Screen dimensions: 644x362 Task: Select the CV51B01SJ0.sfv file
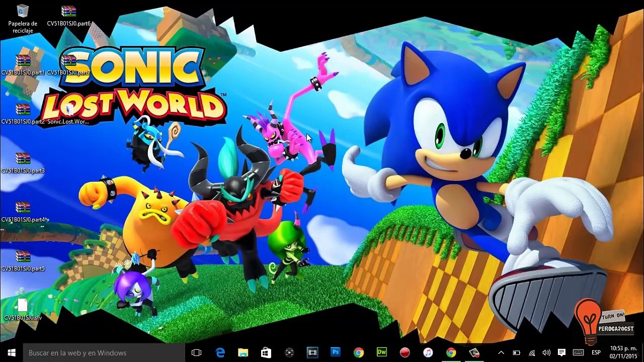click(23, 310)
